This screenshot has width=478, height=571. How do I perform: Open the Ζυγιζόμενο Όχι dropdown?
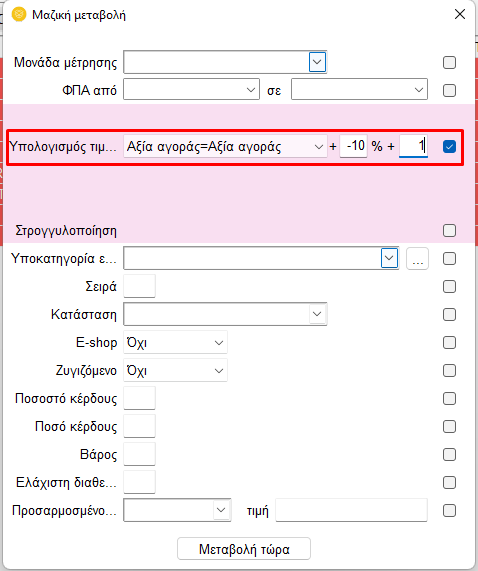click(175, 370)
